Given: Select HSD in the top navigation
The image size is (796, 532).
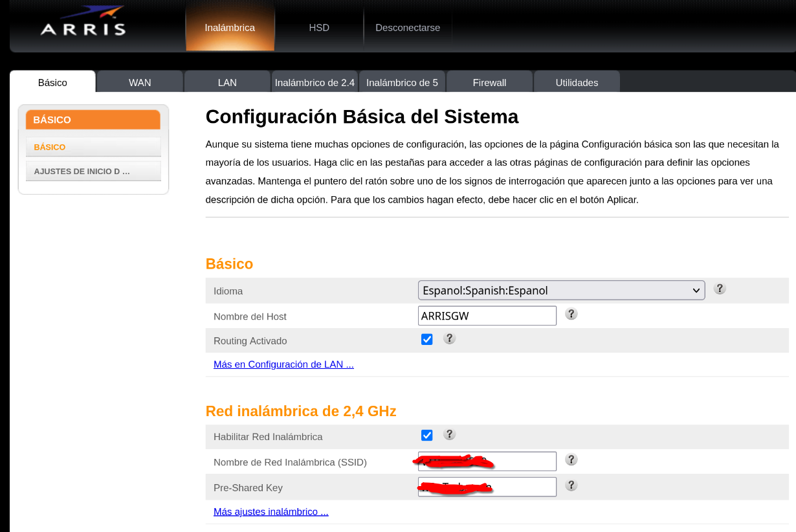Looking at the screenshot, I should coord(319,28).
